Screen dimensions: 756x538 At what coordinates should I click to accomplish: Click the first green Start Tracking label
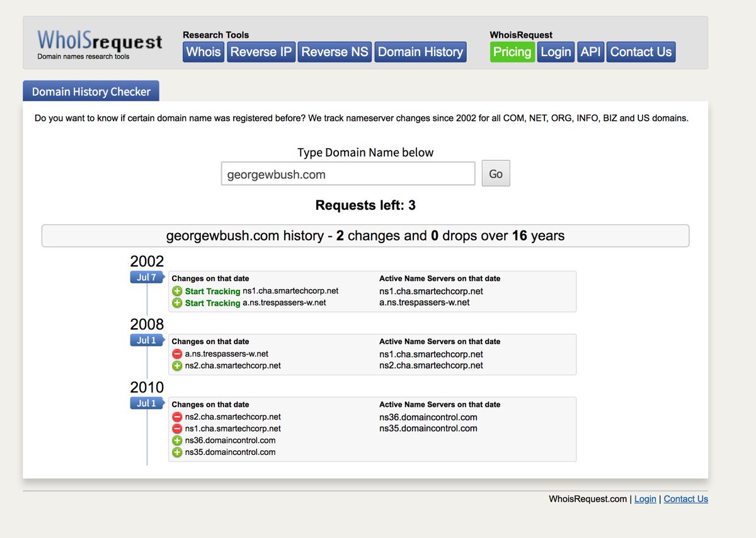(x=212, y=291)
